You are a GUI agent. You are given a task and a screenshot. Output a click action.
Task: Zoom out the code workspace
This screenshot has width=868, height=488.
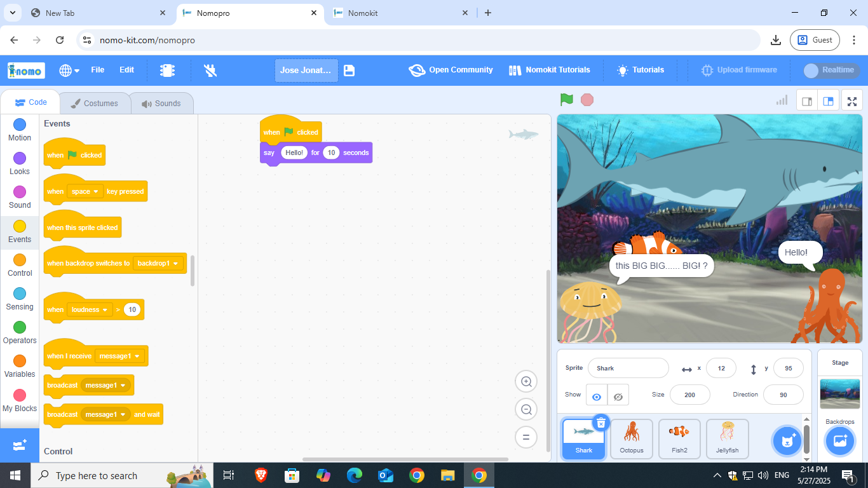(526, 410)
